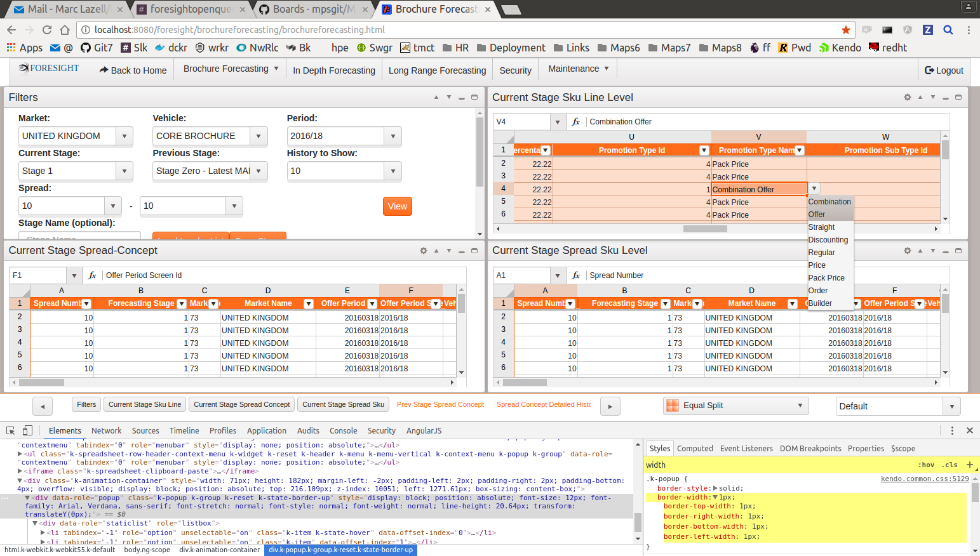Click the Apps shortcut in bookmarks bar

[x=24, y=48]
